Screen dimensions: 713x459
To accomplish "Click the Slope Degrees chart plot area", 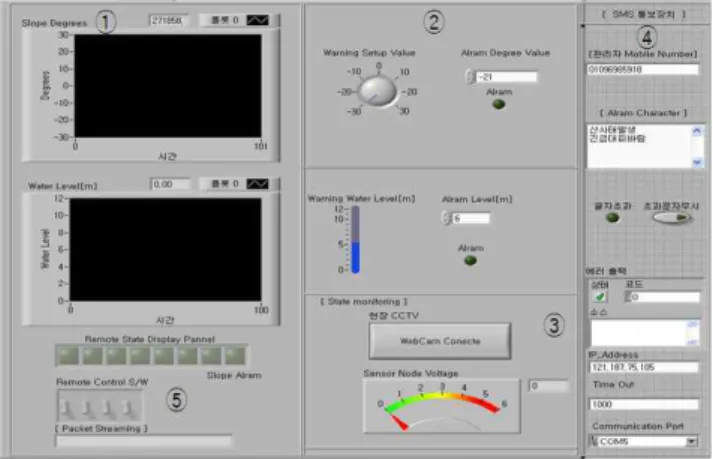I will pyautogui.click(x=168, y=86).
